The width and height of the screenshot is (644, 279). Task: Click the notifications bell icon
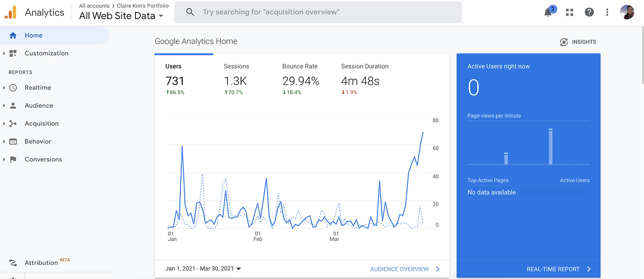548,13
